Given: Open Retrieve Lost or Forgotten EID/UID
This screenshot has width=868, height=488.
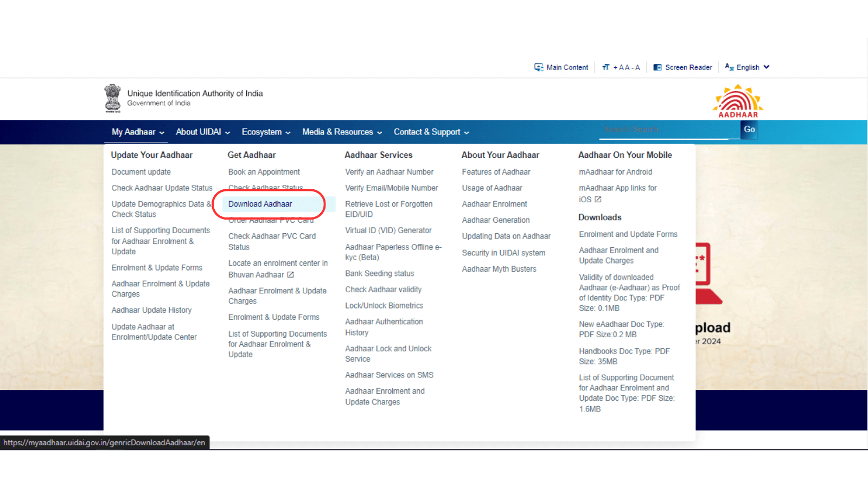Looking at the screenshot, I should point(389,209).
